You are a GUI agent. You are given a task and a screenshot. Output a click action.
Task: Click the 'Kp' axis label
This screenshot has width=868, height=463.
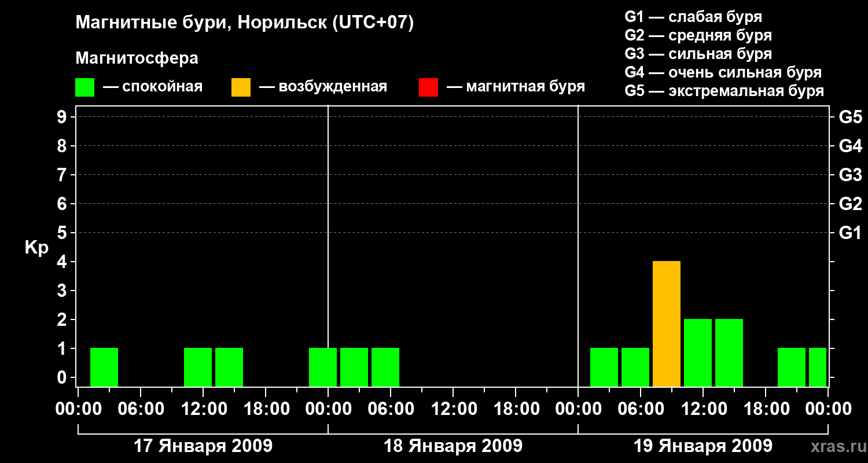[x=36, y=247]
